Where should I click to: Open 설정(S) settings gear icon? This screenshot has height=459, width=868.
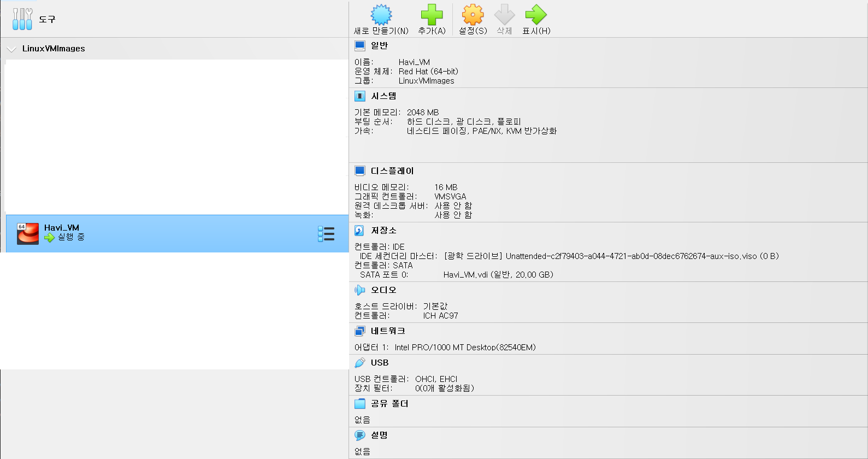(x=473, y=15)
